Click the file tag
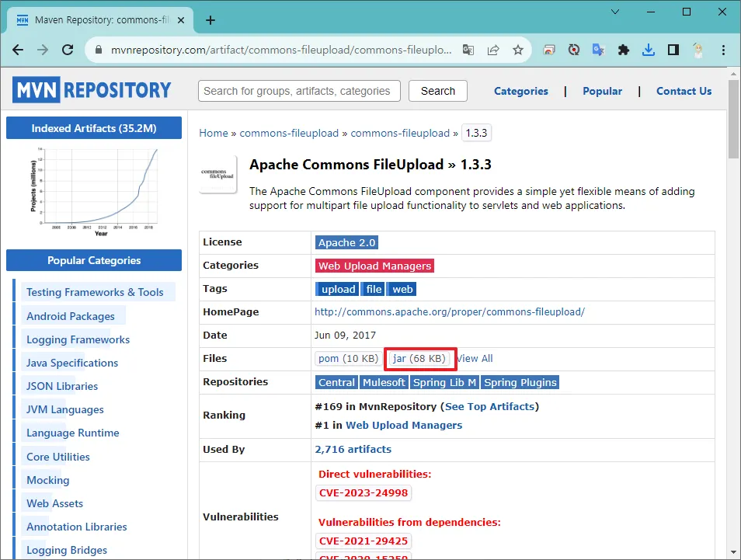The width and height of the screenshot is (741, 560). (374, 289)
